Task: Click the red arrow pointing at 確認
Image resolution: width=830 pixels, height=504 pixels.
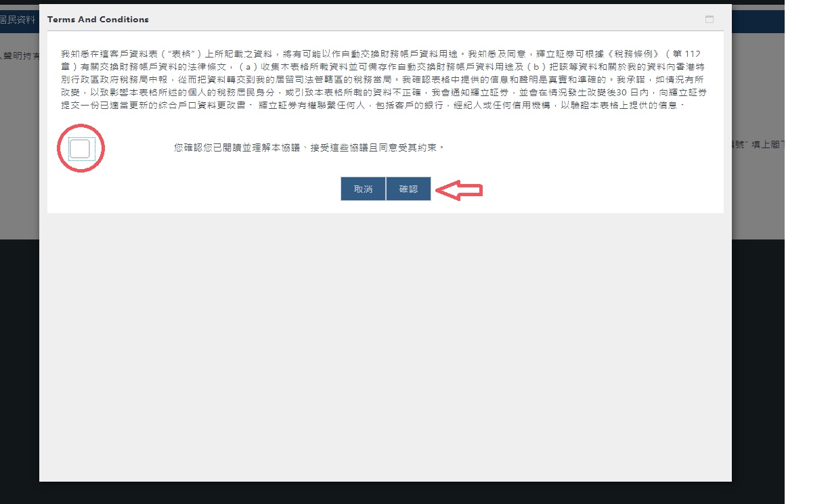Action: (x=459, y=190)
